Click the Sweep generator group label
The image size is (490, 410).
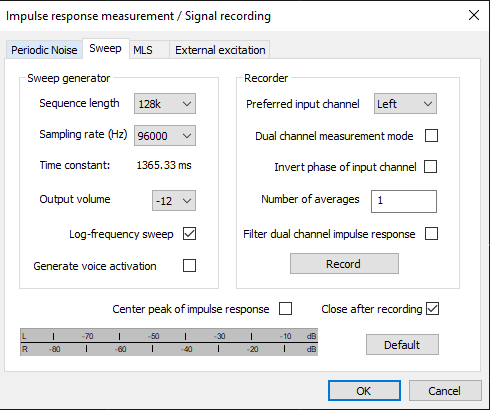coord(68,78)
